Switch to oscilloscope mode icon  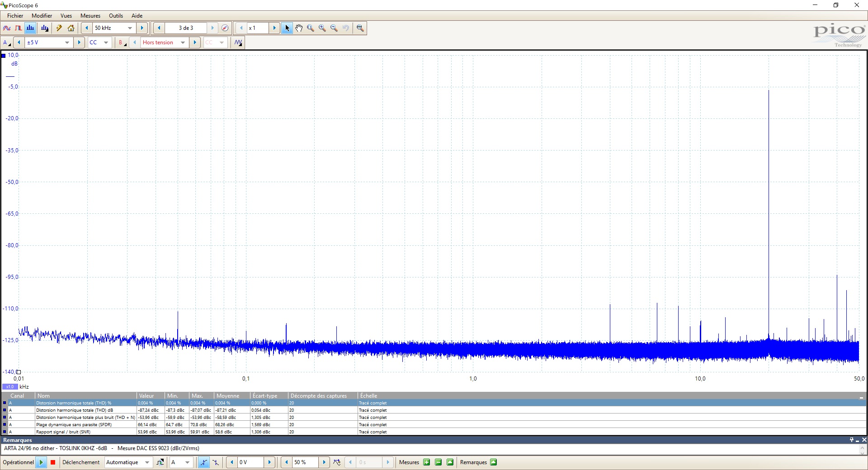(x=7, y=28)
